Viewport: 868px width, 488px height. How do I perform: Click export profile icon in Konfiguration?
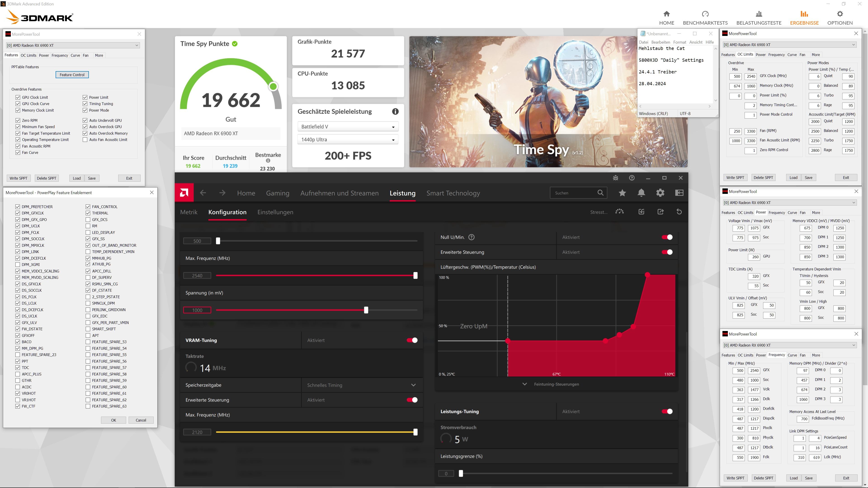pyautogui.click(x=660, y=211)
